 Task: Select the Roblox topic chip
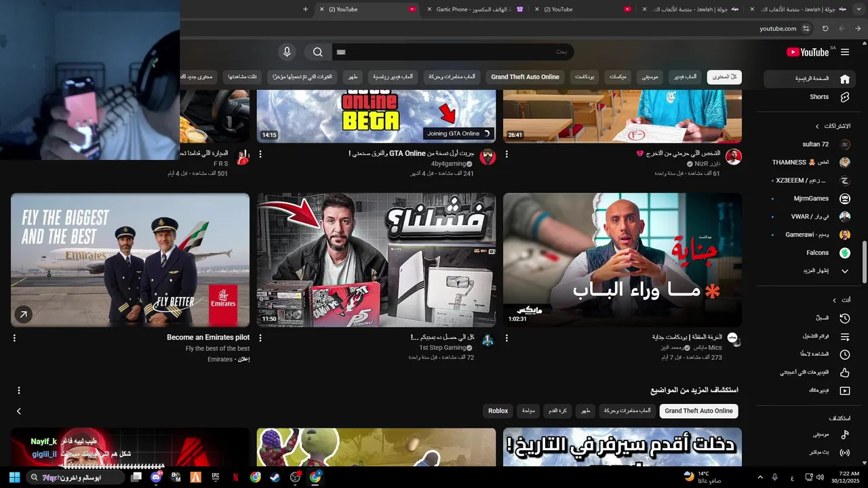click(x=498, y=411)
